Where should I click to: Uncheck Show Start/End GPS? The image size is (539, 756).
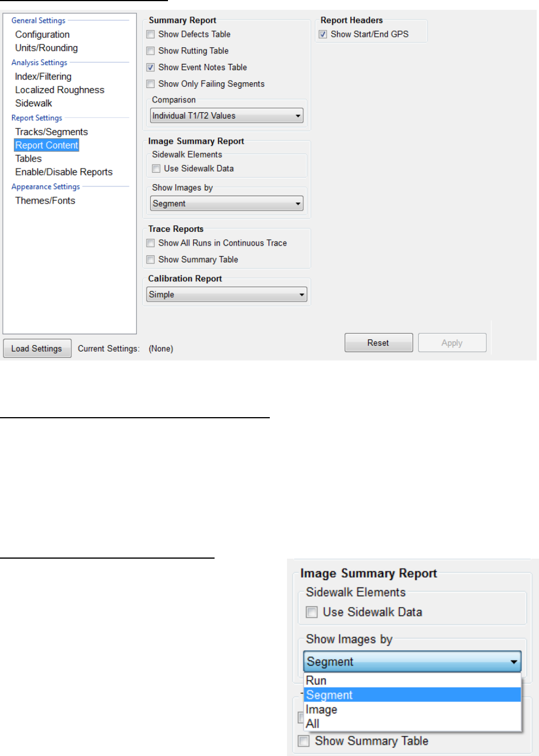(323, 34)
